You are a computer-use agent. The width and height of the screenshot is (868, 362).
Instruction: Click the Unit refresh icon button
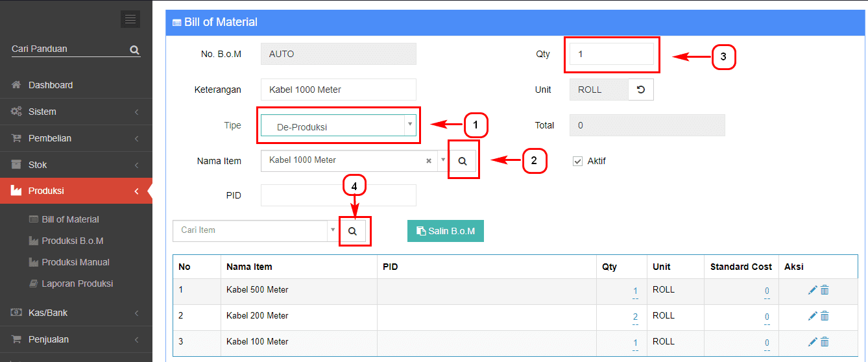click(641, 90)
